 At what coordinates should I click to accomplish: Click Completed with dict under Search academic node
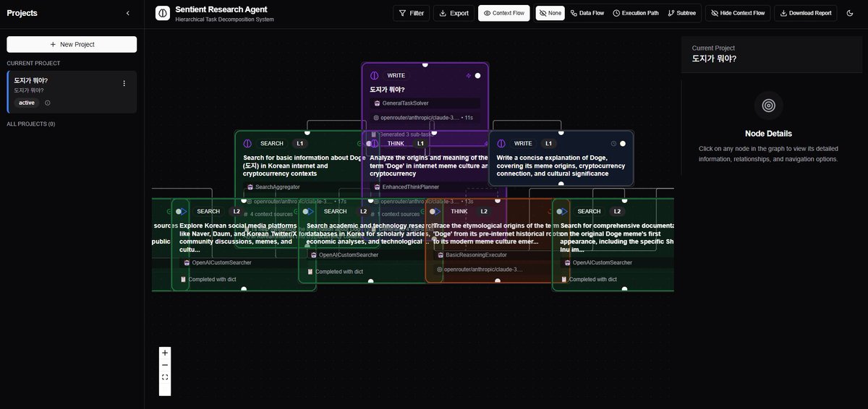[339, 272]
